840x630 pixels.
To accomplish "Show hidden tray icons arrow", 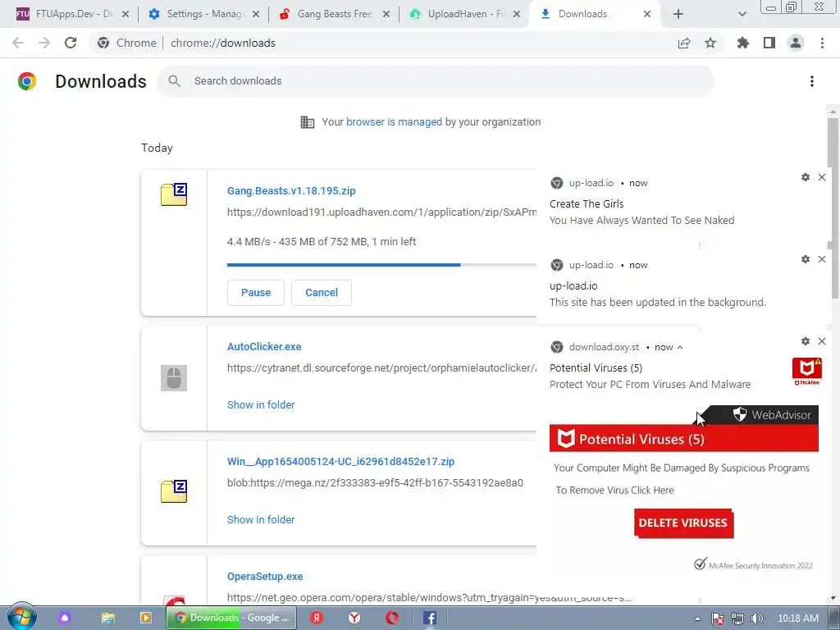I will (697, 619).
